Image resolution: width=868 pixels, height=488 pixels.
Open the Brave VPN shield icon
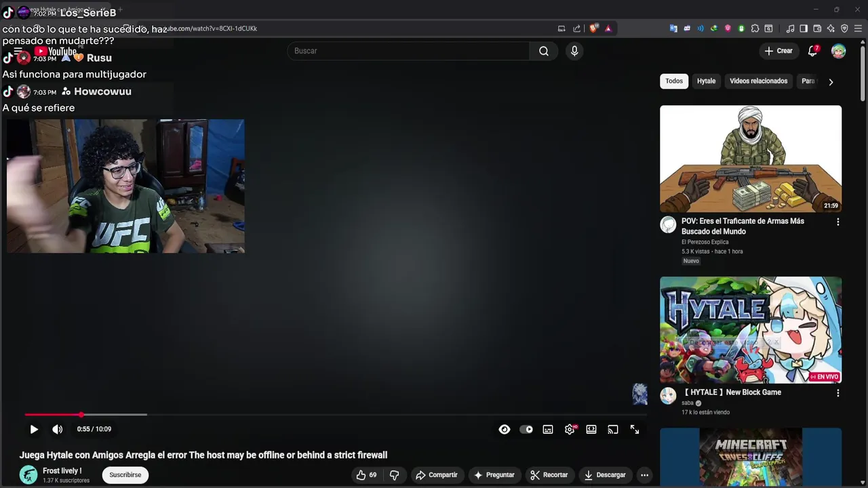pos(844,28)
